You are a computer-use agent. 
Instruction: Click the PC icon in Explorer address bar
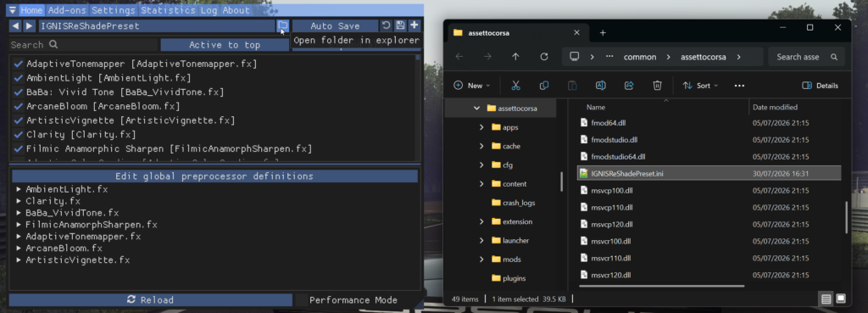(x=574, y=57)
